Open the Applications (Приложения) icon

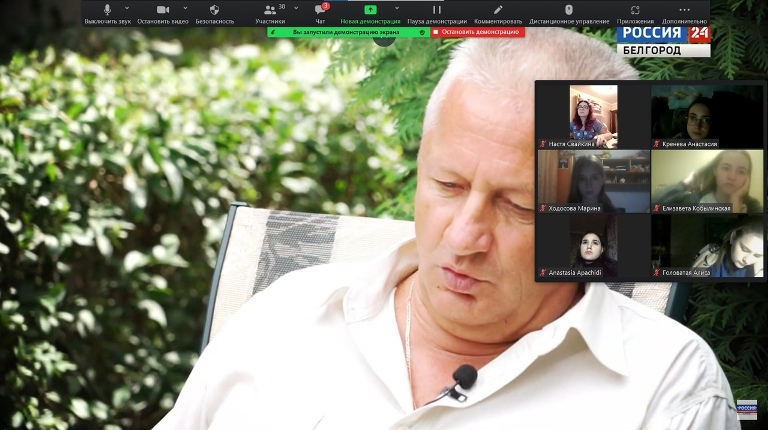point(635,10)
